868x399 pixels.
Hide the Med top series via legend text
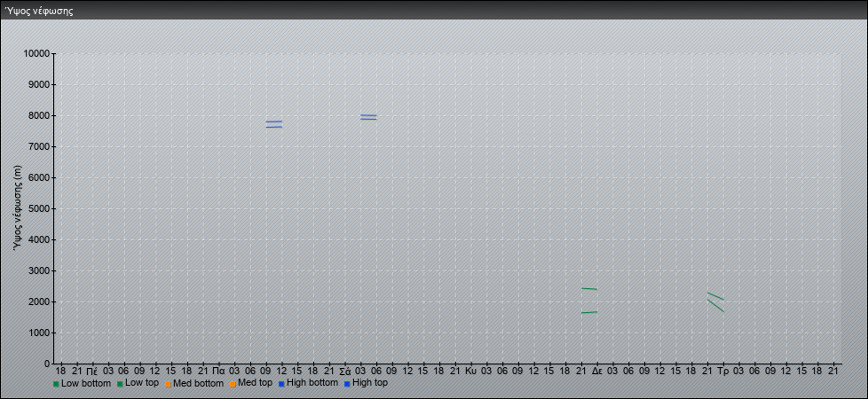click(x=255, y=383)
